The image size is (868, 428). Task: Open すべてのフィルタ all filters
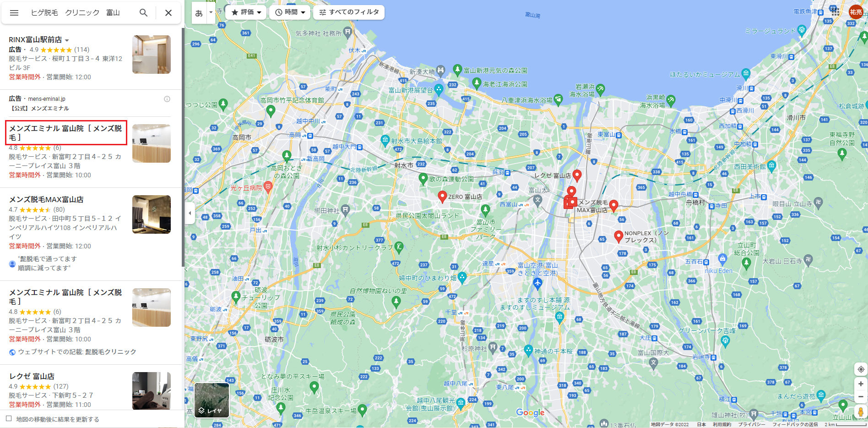click(x=349, y=12)
